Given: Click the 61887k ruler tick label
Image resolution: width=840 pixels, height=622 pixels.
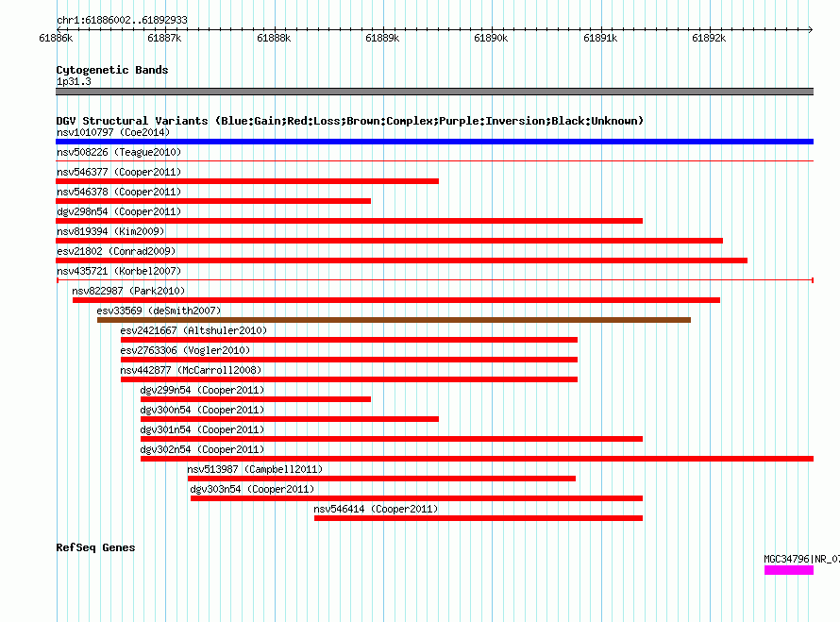Looking at the screenshot, I should pyautogui.click(x=164, y=38).
